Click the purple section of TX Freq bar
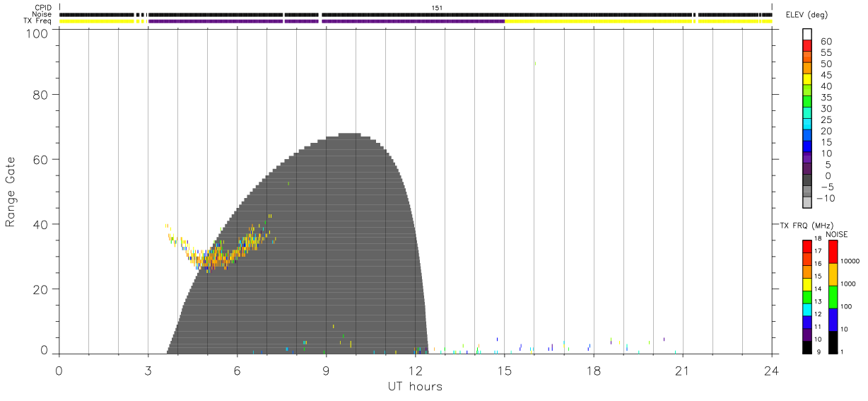The image size is (868, 401). point(326,21)
